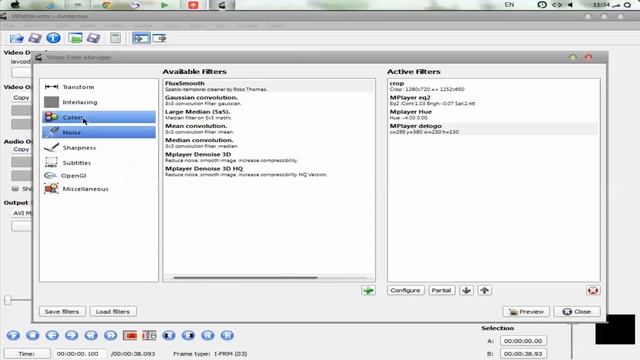Image resolution: width=640 pixels, height=360 pixels.
Task: Click the Partial button
Action: point(441,290)
